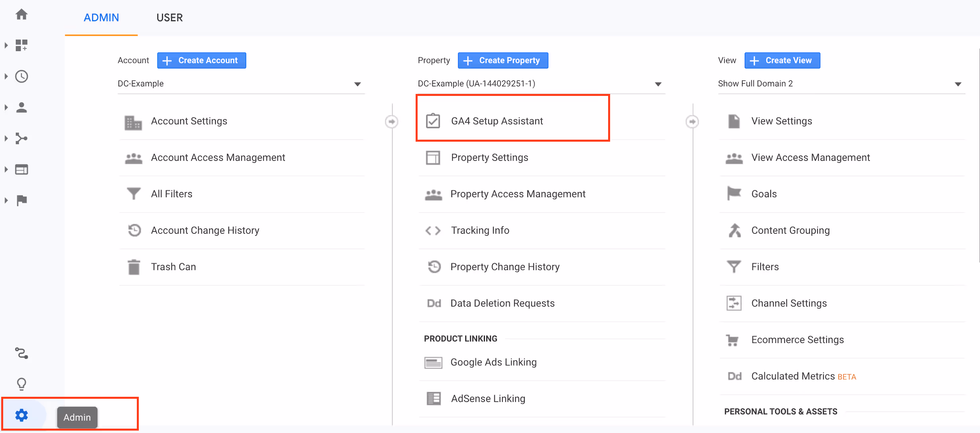
Task: Click the Create View button
Action: [x=782, y=60]
